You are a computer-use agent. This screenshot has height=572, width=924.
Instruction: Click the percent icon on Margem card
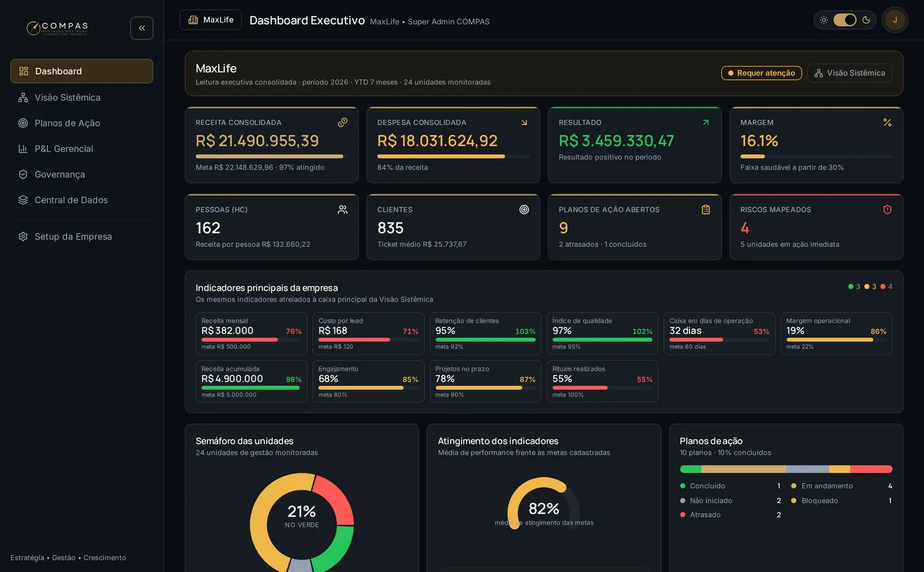pyautogui.click(x=887, y=122)
